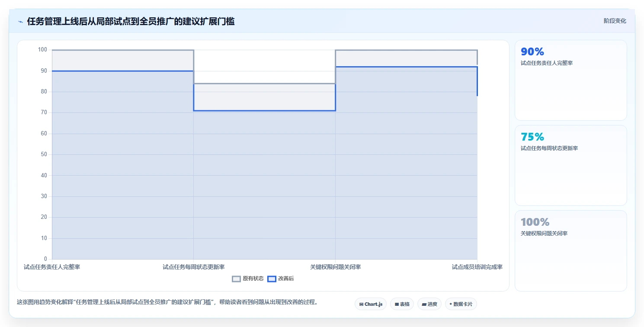This screenshot has height=327, width=644.
Task: Click the 阶段变化 label in the header
Action: [615, 21]
